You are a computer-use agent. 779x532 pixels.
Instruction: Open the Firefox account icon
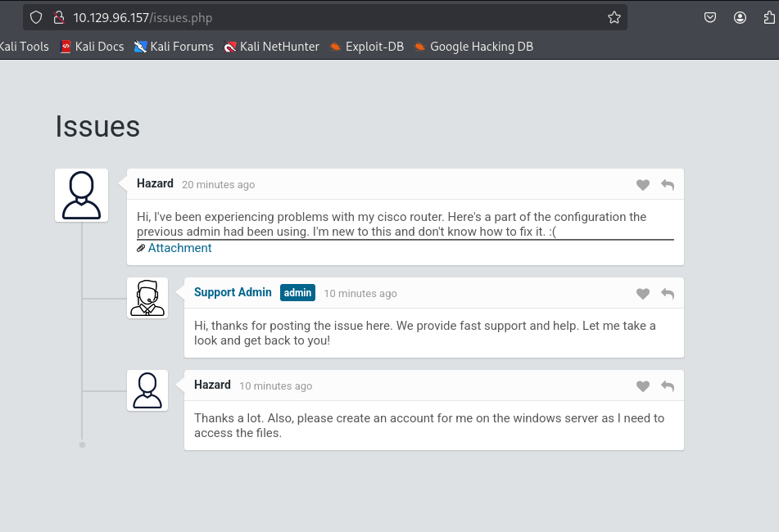pyautogui.click(x=740, y=18)
